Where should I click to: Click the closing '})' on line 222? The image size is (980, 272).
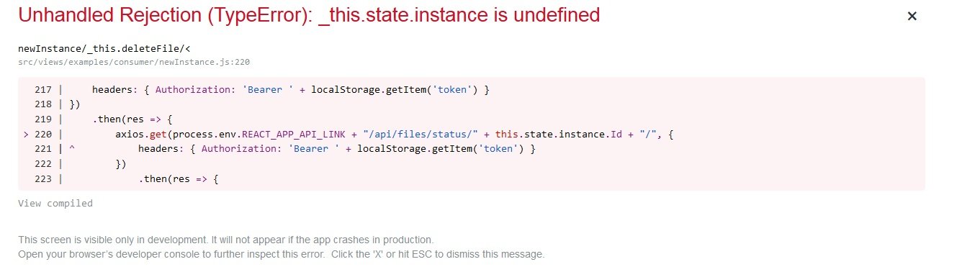click(121, 163)
